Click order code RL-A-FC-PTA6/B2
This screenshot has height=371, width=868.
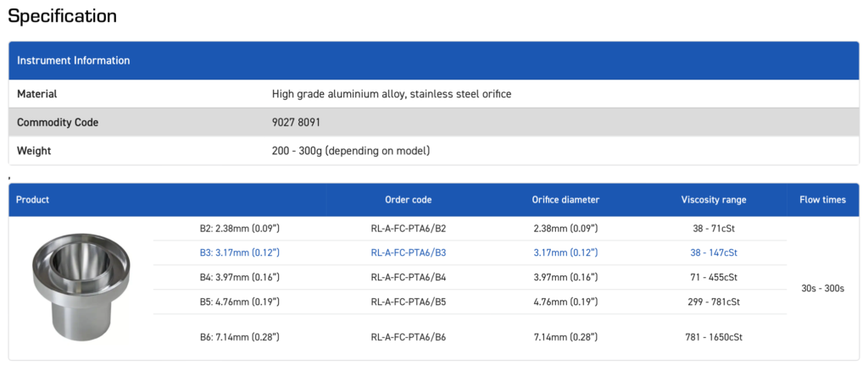tap(409, 229)
